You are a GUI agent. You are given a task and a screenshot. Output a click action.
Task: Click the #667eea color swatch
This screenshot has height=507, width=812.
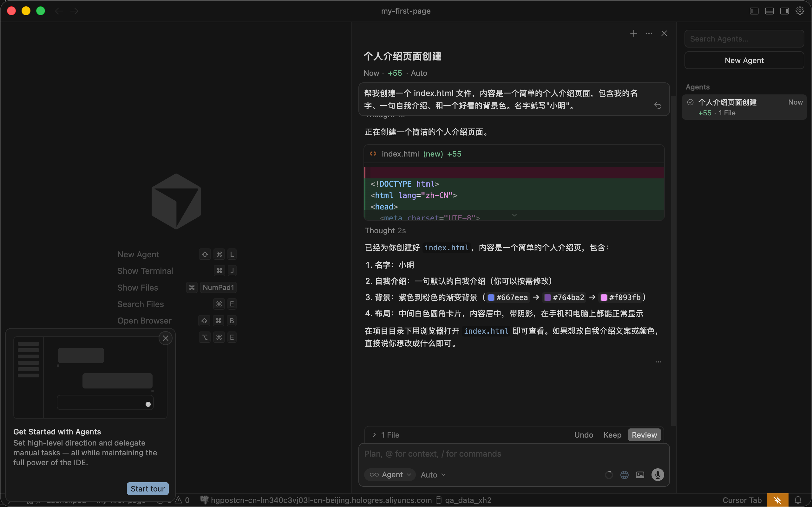point(491,297)
